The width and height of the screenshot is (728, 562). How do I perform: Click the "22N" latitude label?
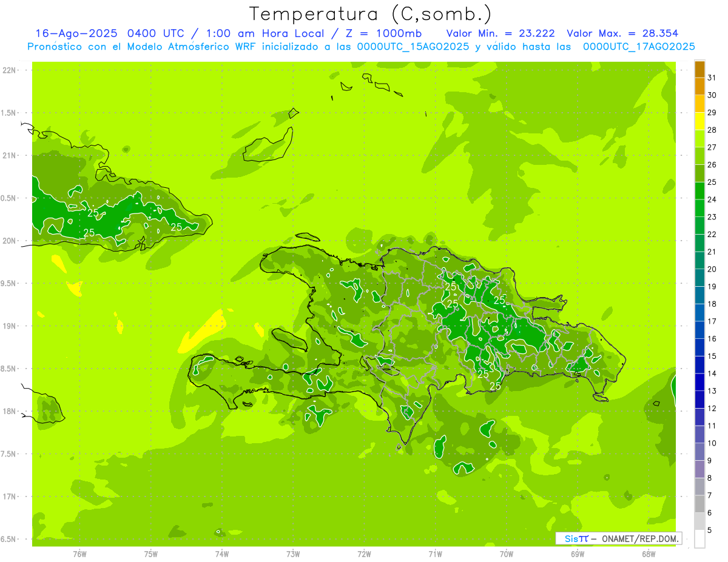pyautogui.click(x=10, y=70)
